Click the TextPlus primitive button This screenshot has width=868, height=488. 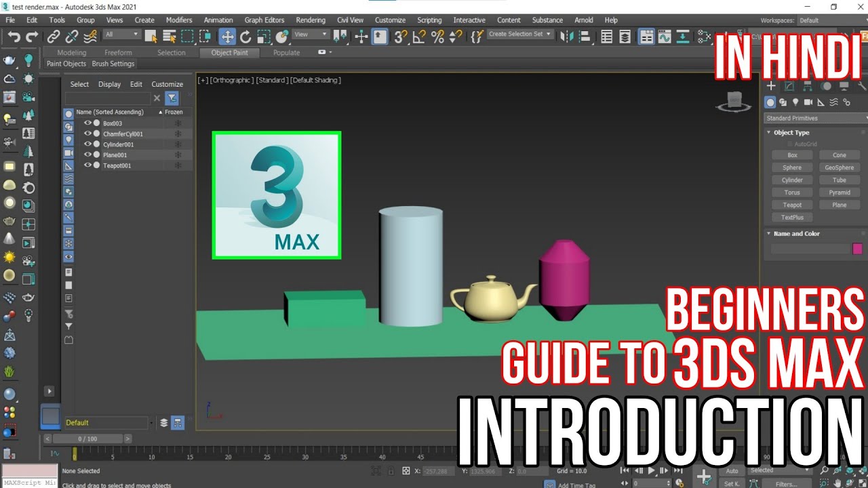click(792, 218)
